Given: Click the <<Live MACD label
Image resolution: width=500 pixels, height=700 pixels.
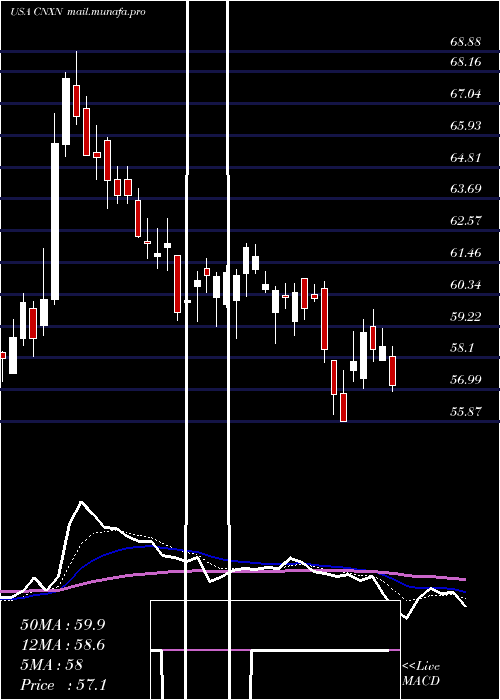Looking at the screenshot, I should 421,674.
